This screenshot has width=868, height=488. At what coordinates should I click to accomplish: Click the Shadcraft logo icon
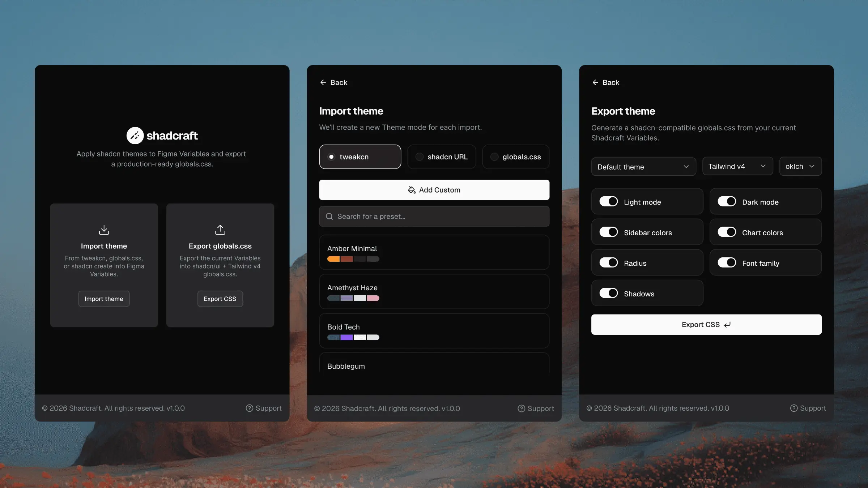click(135, 135)
